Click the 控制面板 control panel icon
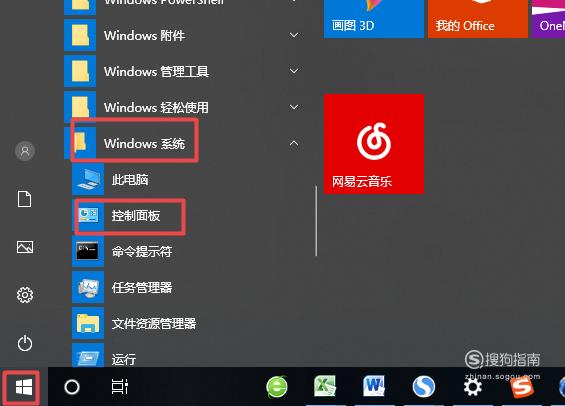The width and height of the screenshot is (565, 406). 88,215
